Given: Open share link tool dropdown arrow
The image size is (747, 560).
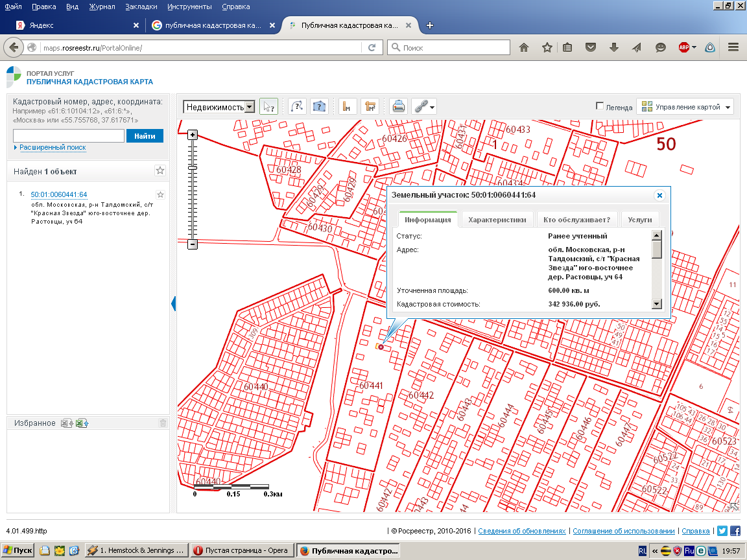Looking at the screenshot, I should pyautogui.click(x=432, y=108).
